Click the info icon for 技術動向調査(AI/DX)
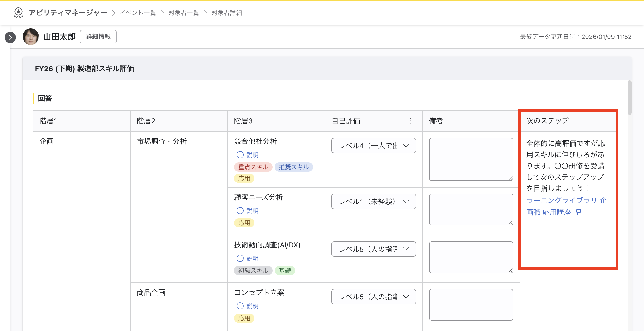 click(240, 258)
